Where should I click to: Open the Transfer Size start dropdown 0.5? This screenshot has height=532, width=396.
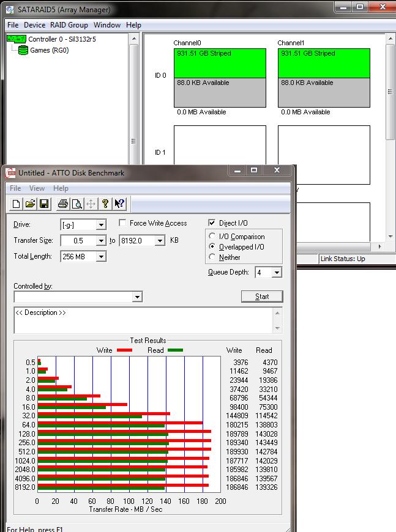click(x=101, y=241)
